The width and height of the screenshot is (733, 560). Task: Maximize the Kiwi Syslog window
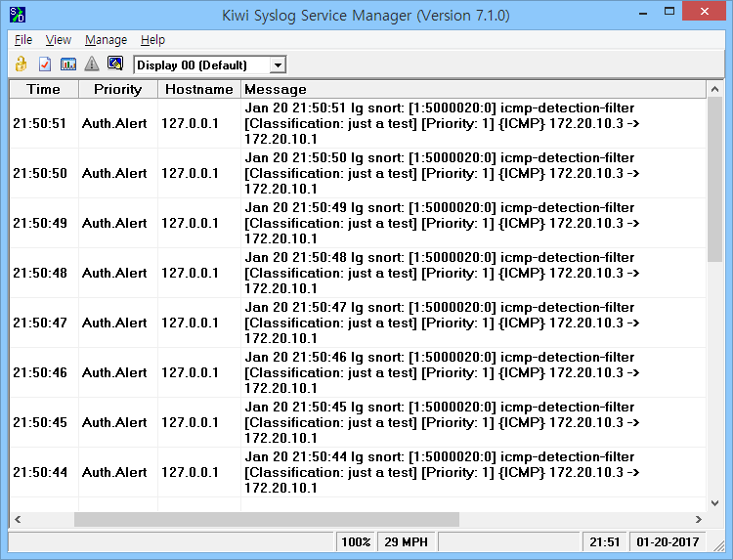point(669,12)
